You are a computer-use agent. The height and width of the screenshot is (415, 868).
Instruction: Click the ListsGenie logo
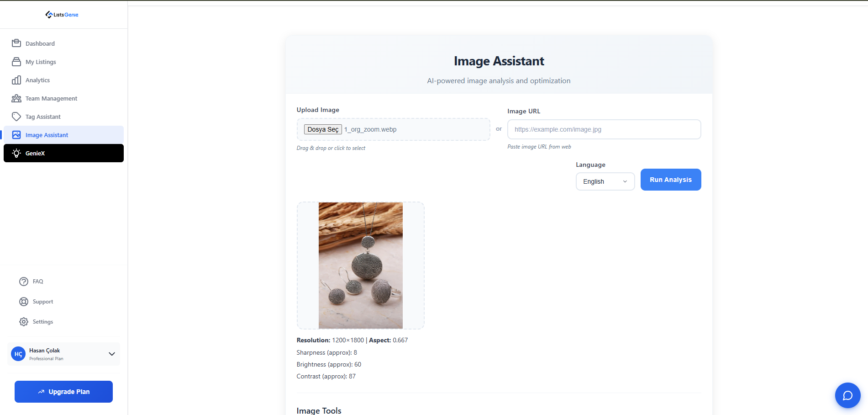(x=62, y=15)
